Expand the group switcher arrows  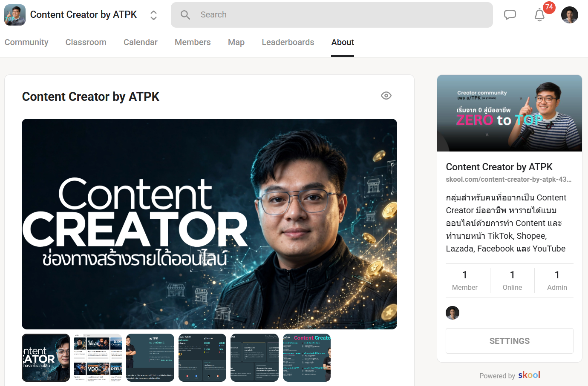pyautogui.click(x=153, y=15)
